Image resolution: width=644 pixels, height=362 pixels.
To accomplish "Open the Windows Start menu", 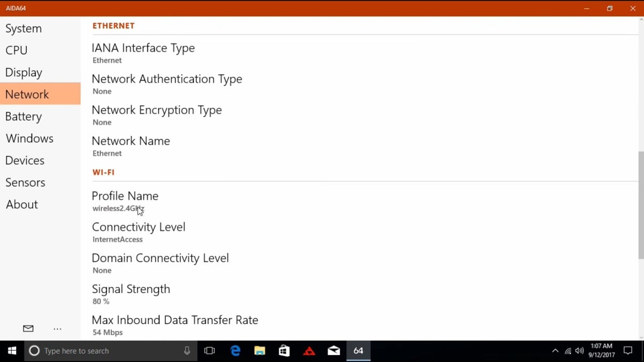I will (x=12, y=351).
